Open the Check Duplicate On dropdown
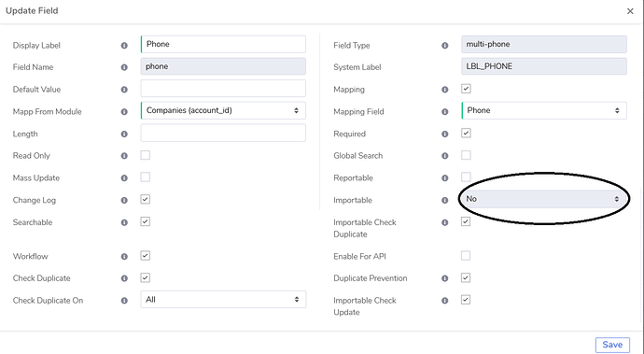 click(223, 300)
